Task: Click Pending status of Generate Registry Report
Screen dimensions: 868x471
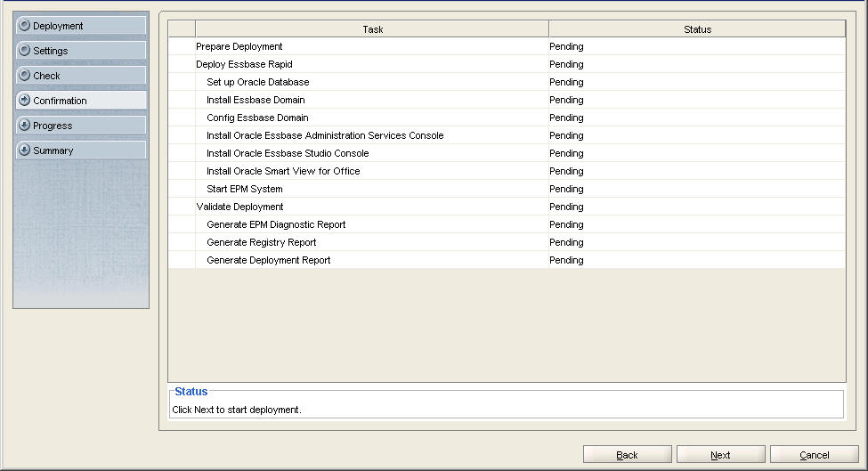Action: click(x=566, y=242)
